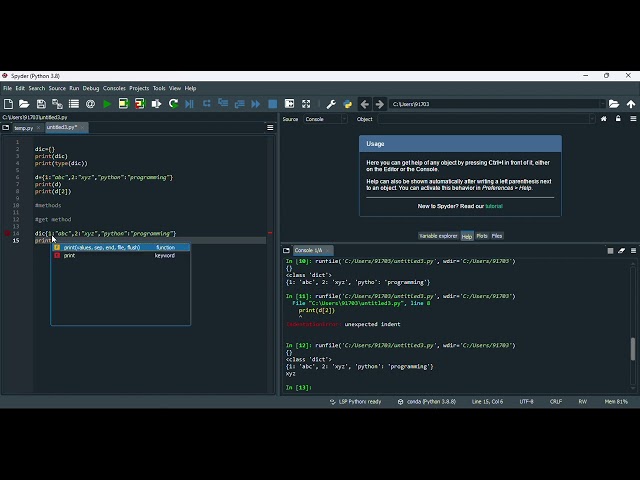Interrupt the console kernel
Viewport: 640px width, 480px height.
pos(610,251)
